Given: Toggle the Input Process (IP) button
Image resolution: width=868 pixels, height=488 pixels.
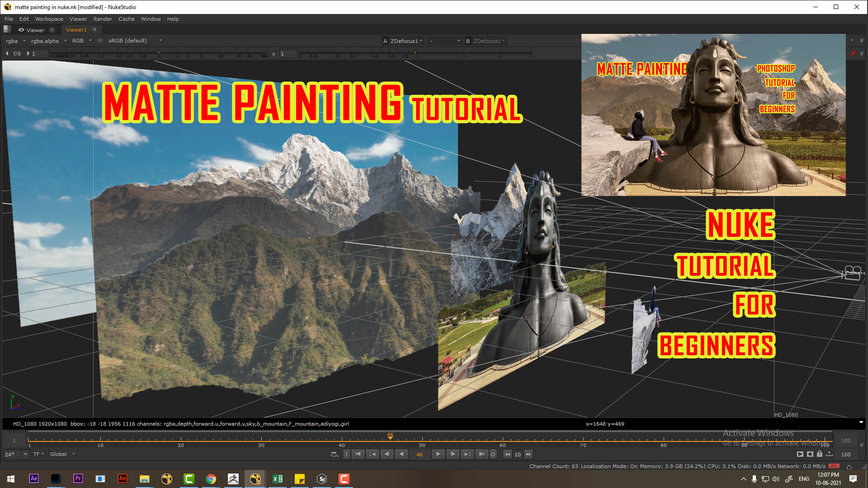Looking at the screenshot, I should point(100,40).
